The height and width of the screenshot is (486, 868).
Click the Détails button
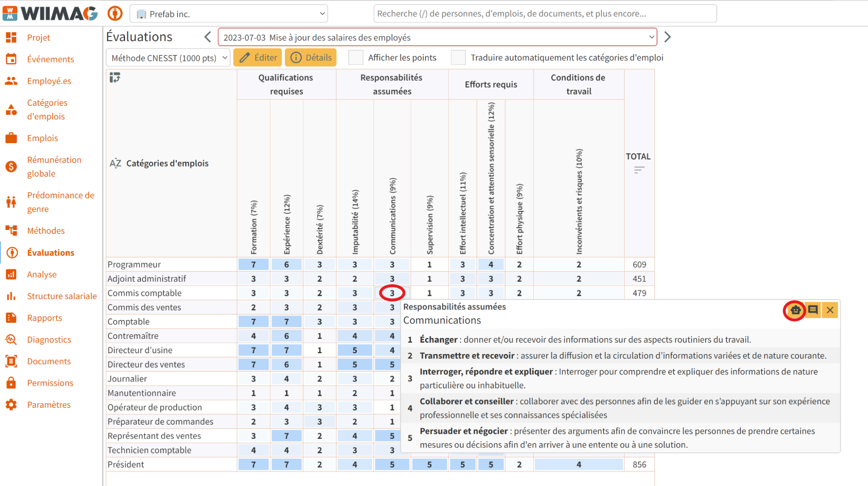tap(310, 58)
